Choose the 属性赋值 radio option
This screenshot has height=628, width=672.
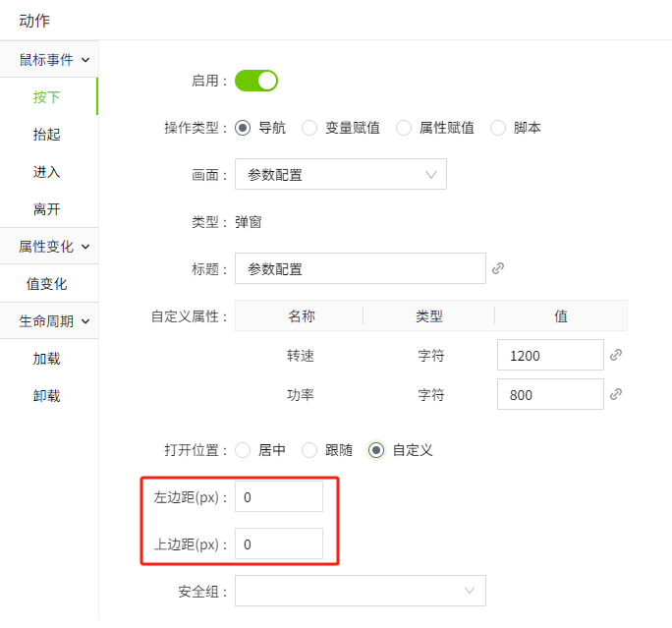click(403, 128)
